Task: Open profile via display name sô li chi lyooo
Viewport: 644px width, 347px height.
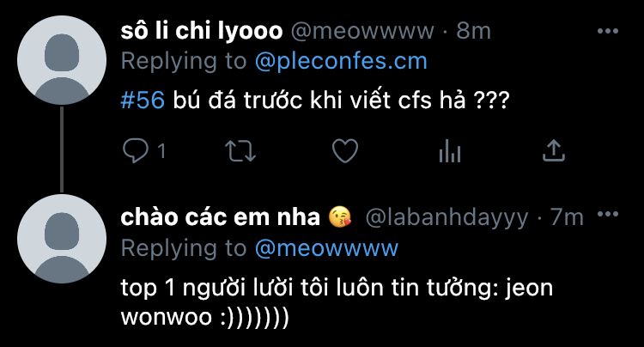Action: (202, 32)
